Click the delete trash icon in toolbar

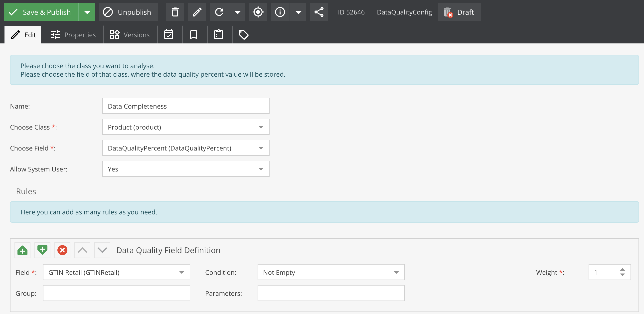[x=175, y=12]
